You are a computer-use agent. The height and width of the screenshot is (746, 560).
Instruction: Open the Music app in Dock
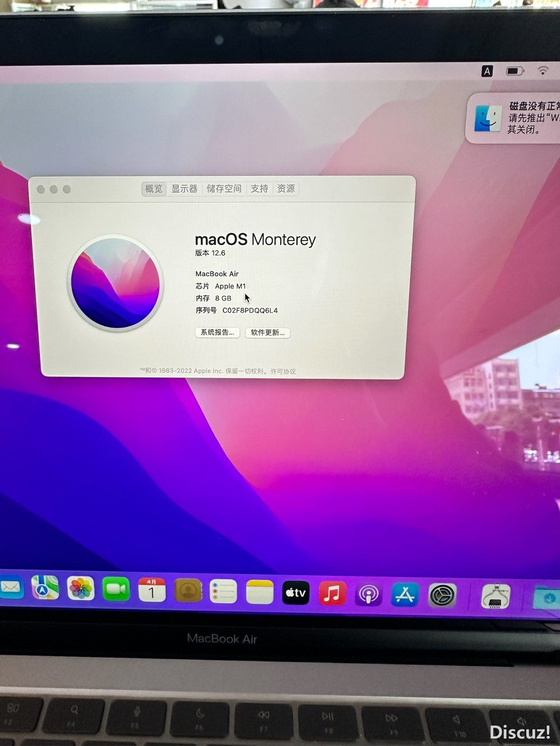[332, 594]
